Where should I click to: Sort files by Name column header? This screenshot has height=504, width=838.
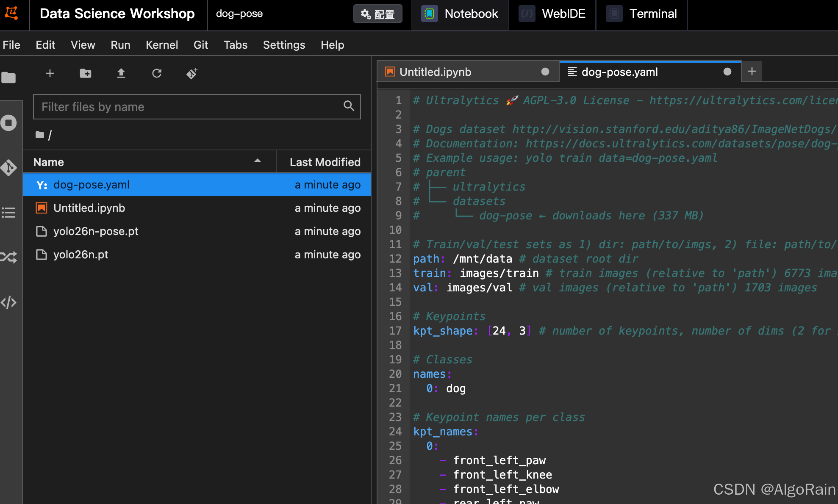tap(150, 162)
